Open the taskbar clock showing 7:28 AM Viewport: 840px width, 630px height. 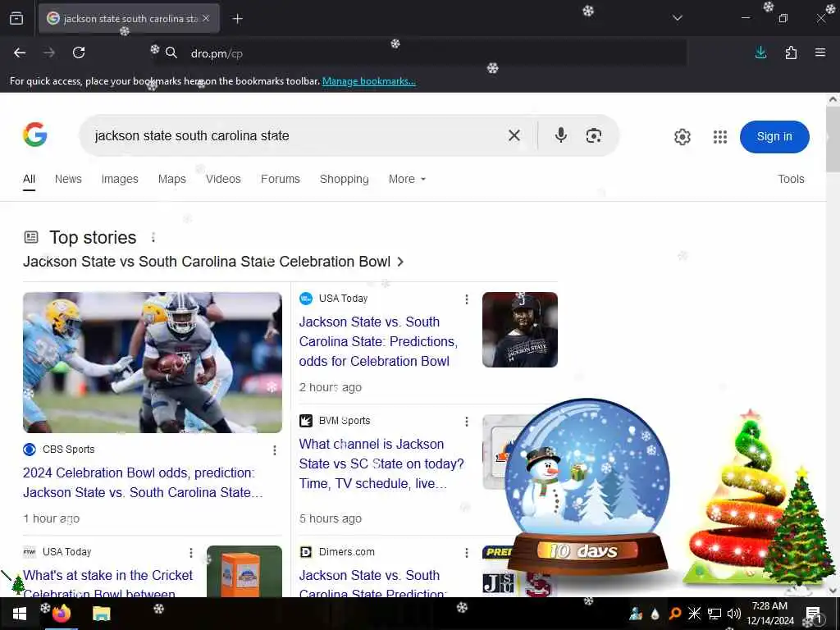(x=769, y=614)
